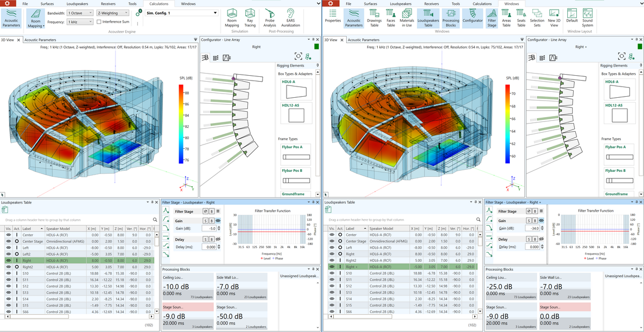Open Surfaces ribbon tab in left window
The height and width of the screenshot is (332, 644).
pos(47,4)
